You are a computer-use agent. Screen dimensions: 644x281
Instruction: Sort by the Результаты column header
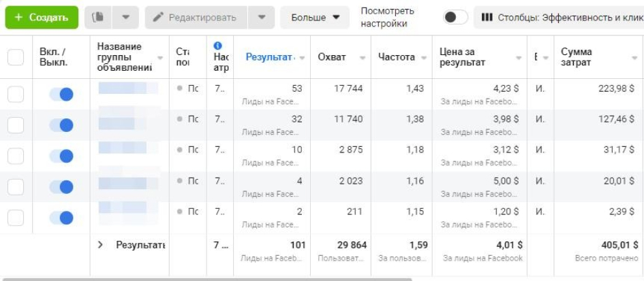click(x=271, y=57)
